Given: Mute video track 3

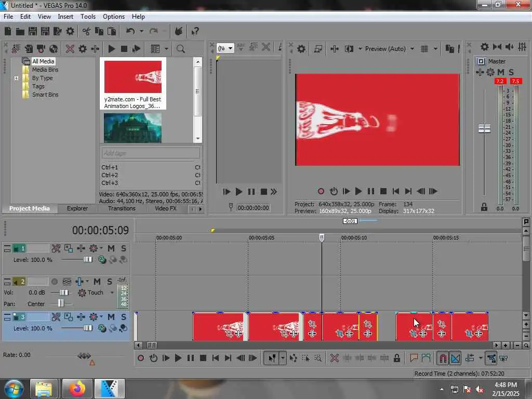Looking at the screenshot, I should [111, 317].
